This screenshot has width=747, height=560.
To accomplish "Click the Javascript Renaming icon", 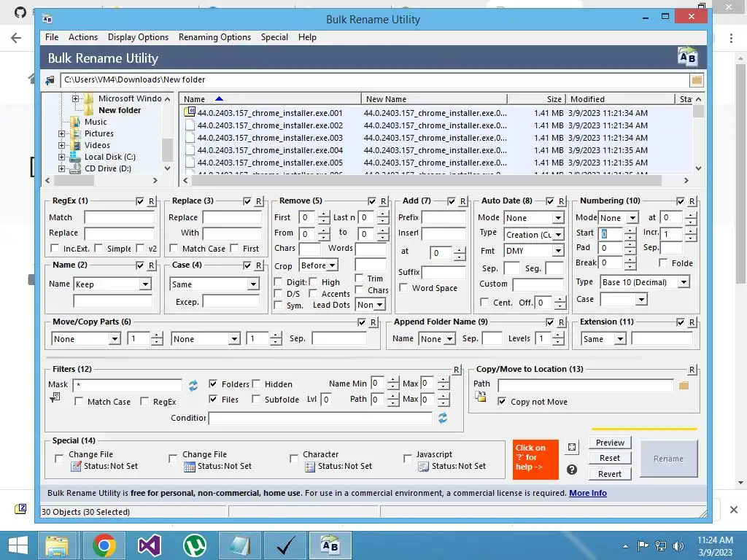I will [423, 467].
